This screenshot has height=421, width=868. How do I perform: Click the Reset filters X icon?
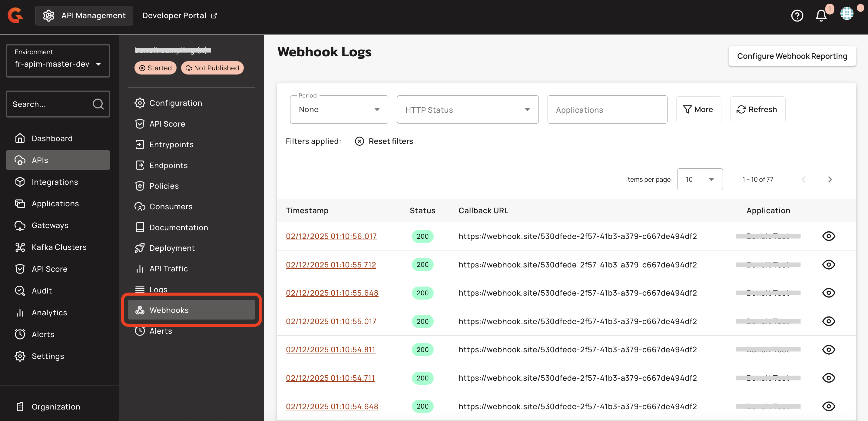tap(359, 141)
